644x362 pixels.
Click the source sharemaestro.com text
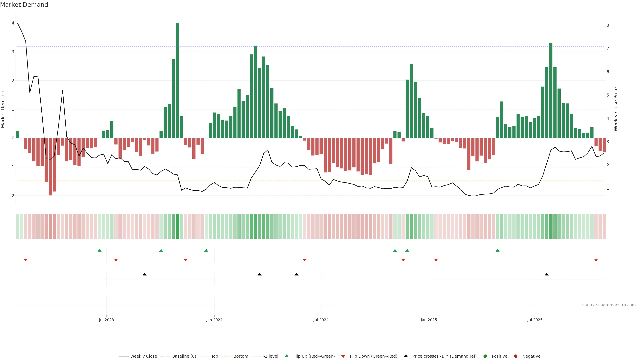tap(609, 305)
